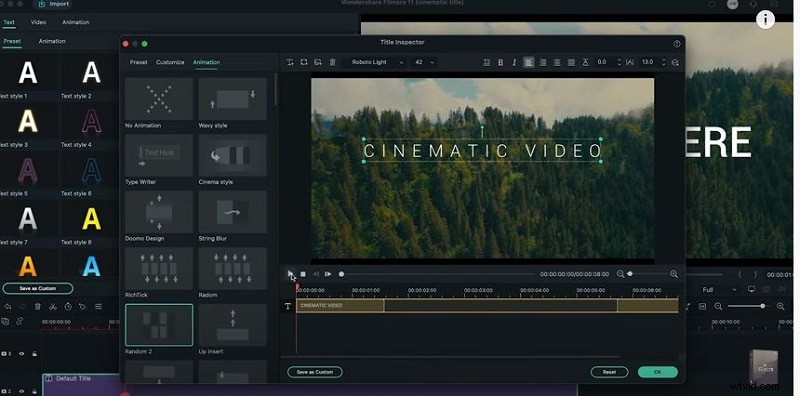Choose the Wavy style animation
Image resolution: width=800 pixels, height=396 pixels.
click(233, 99)
